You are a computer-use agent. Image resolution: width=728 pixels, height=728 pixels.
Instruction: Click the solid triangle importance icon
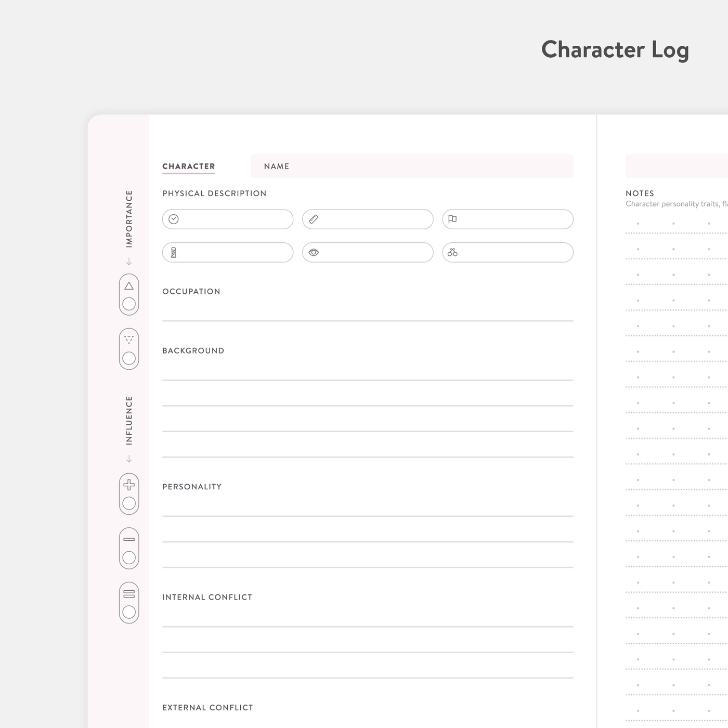[x=129, y=286]
